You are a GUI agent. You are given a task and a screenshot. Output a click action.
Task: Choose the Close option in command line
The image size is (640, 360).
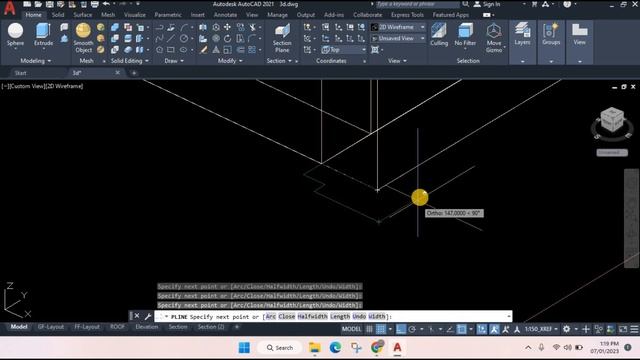tap(287, 316)
